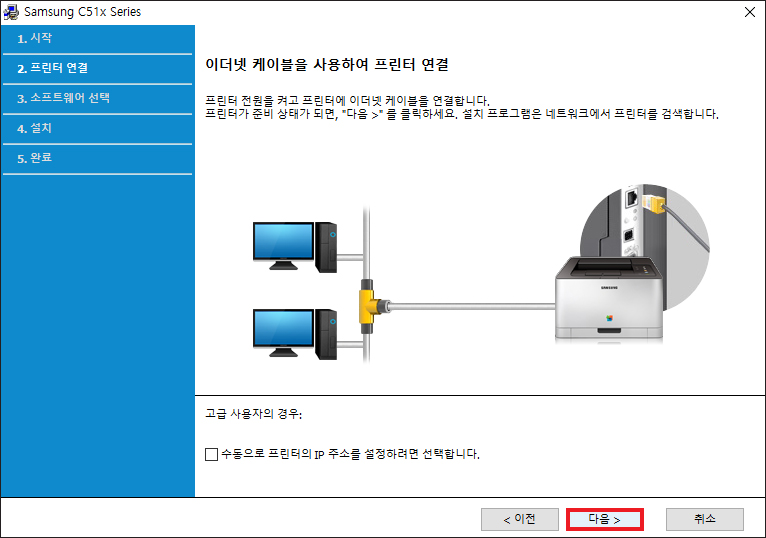766x538 pixels.
Task: Click the yellow network T-connector illustration
Action: click(x=372, y=306)
